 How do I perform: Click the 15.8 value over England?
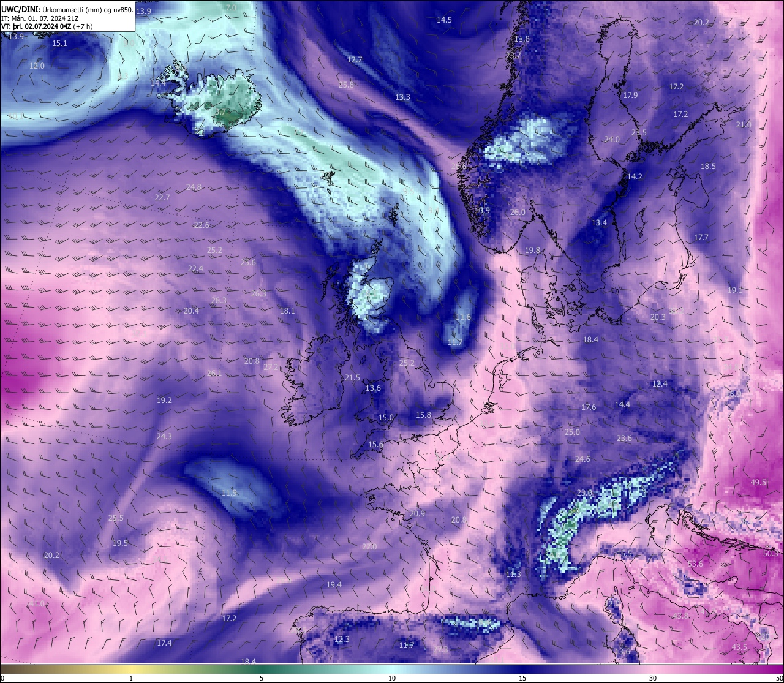[x=423, y=415]
